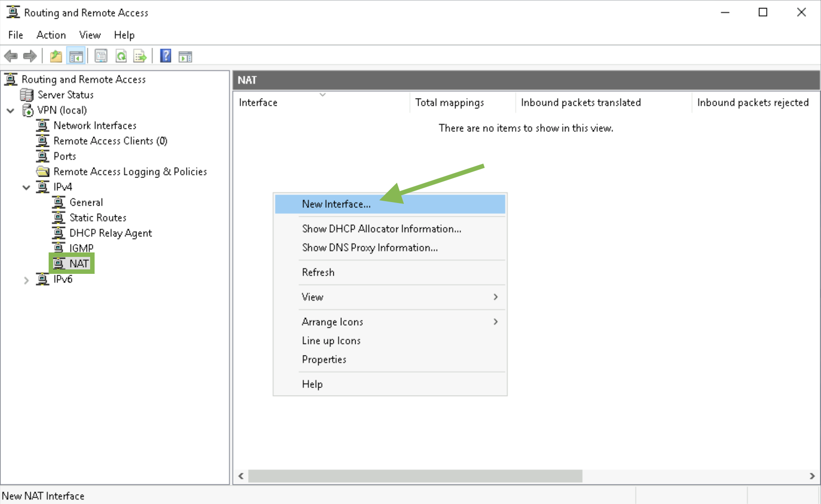The width and height of the screenshot is (821, 504).
Task: Toggle the Show/Hide Console Tree icon
Action: [x=76, y=56]
